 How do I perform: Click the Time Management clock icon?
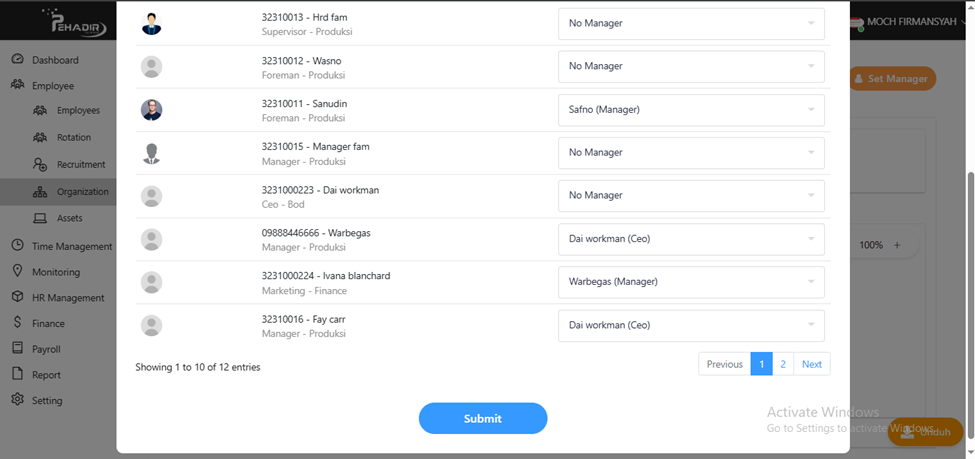(x=17, y=246)
